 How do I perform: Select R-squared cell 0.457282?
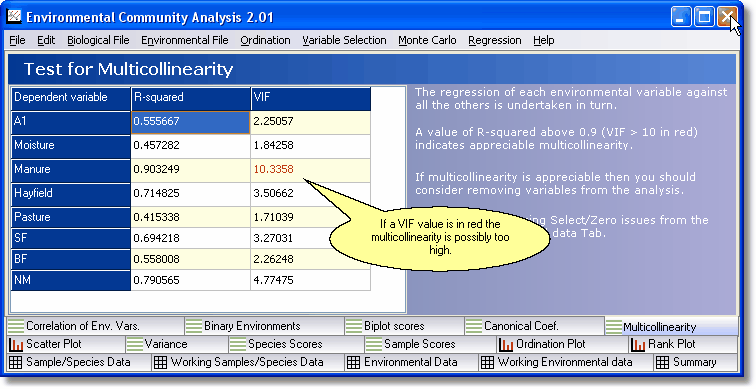pyautogui.click(x=191, y=147)
